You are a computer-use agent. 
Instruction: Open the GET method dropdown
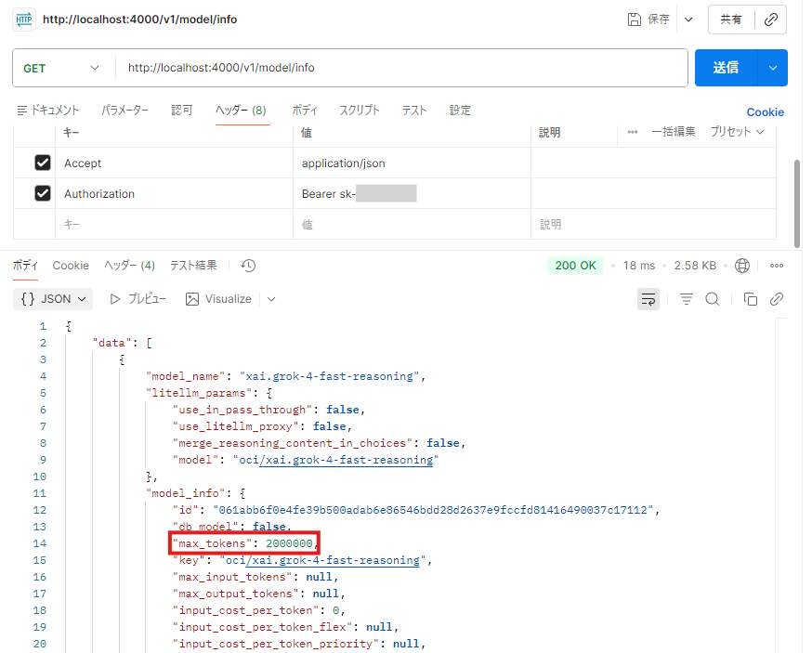[x=61, y=69]
